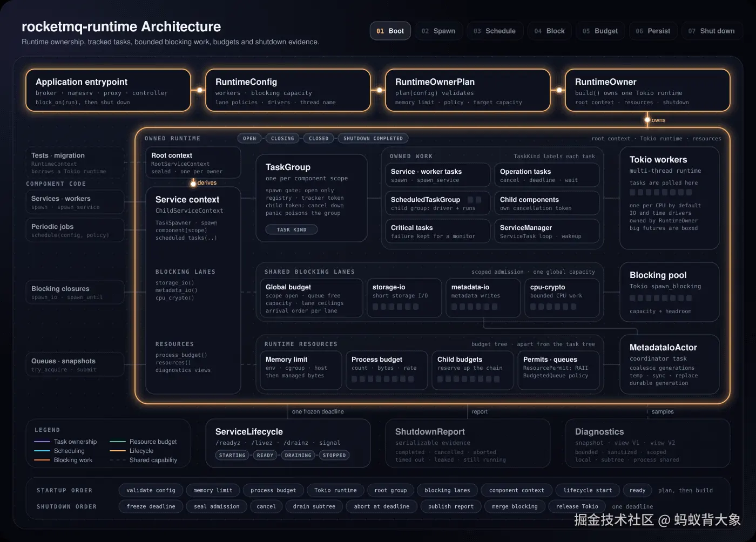The width and height of the screenshot is (756, 542).
Task: Click the orange owns connector dot under RuntimeOwner
Action: click(x=647, y=120)
